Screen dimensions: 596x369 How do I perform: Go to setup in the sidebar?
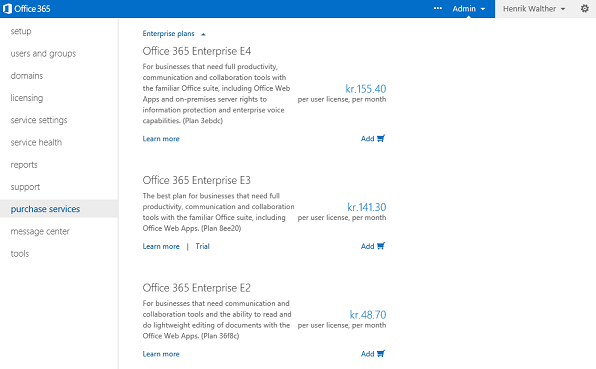click(21, 31)
